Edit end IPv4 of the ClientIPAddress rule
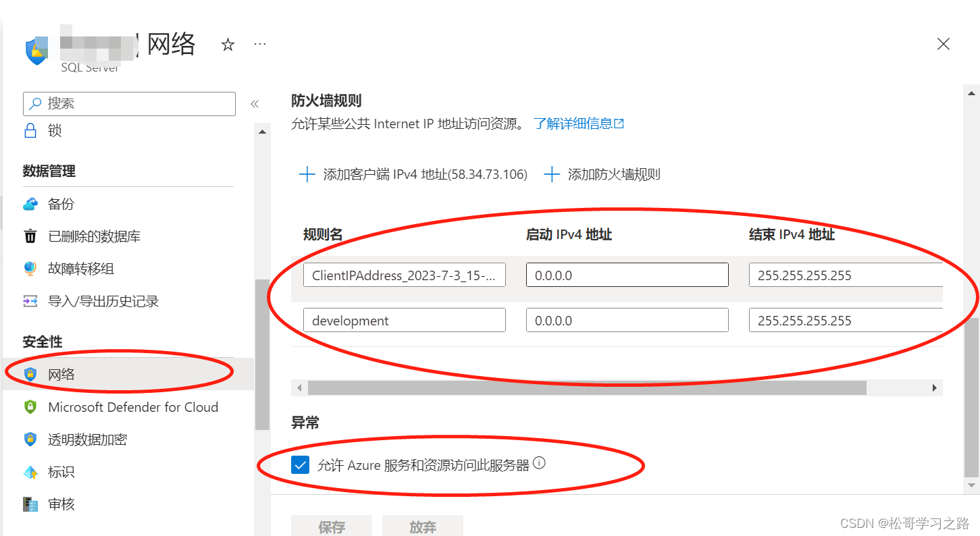The height and width of the screenshot is (536, 980). coord(846,275)
